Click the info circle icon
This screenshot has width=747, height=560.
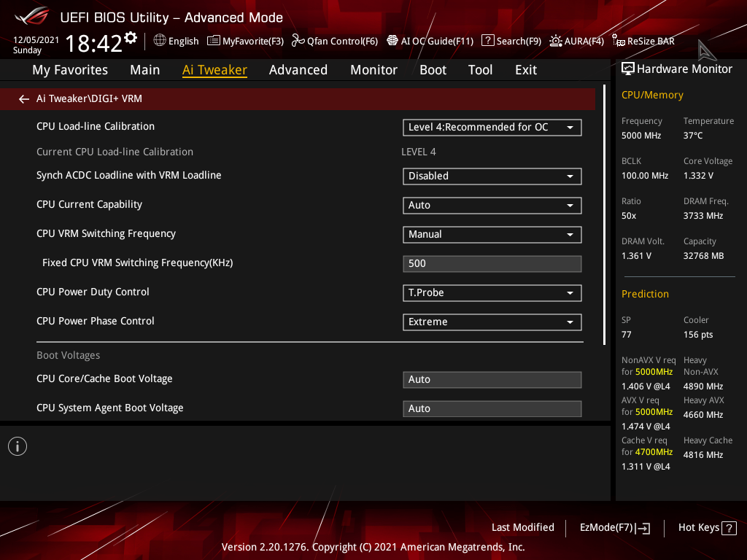coord(18,446)
